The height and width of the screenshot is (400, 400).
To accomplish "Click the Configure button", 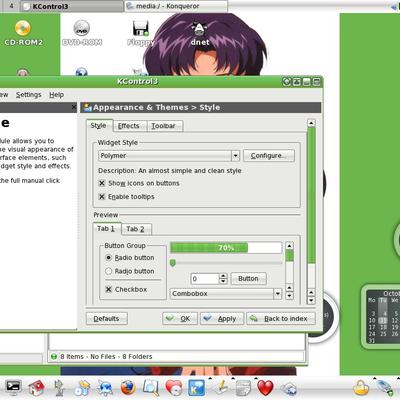I will 269,156.
